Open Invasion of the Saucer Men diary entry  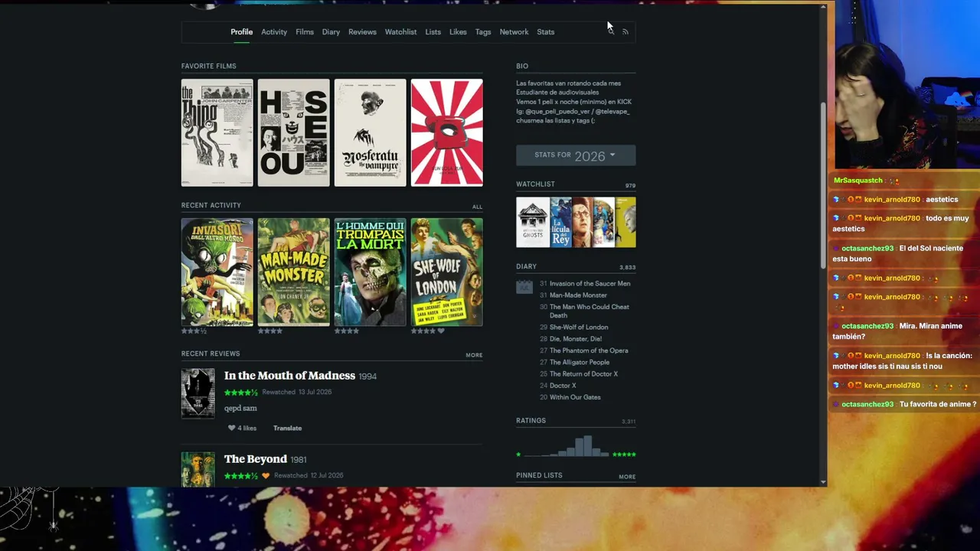590,284
